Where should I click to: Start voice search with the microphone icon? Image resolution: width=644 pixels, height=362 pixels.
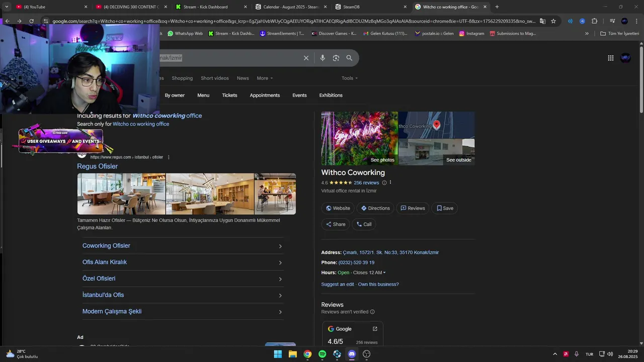323,58
